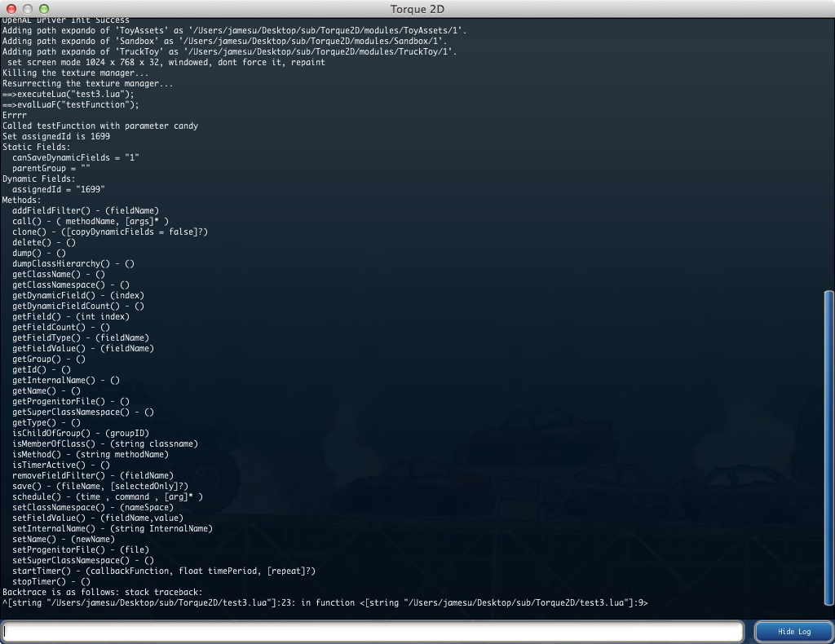Close the Torque 2D window
Screen dimensions: 835x644
11,9
